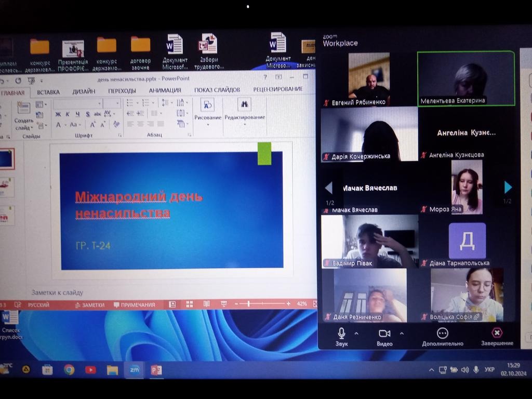Toggle ЗАМЕТКИ notes pane in status bar
The height and width of the screenshot is (399, 532).
coord(89,305)
